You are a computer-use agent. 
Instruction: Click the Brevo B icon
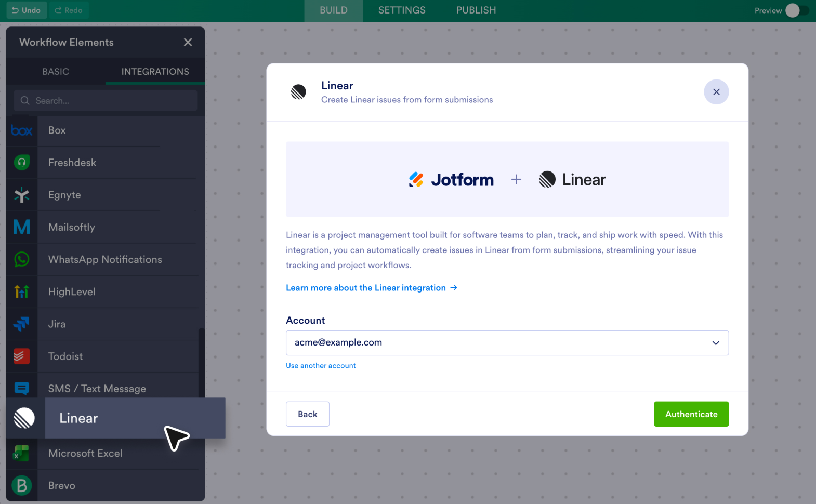click(22, 485)
